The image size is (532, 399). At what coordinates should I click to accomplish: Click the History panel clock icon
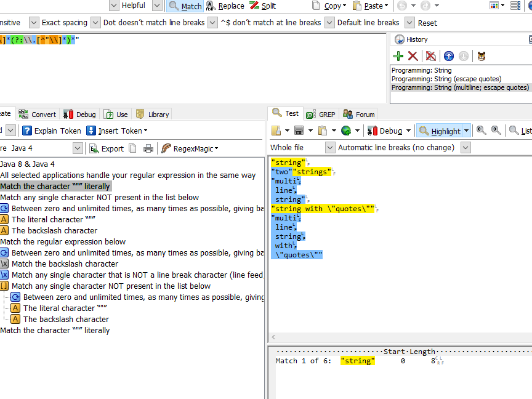[400, 39]
